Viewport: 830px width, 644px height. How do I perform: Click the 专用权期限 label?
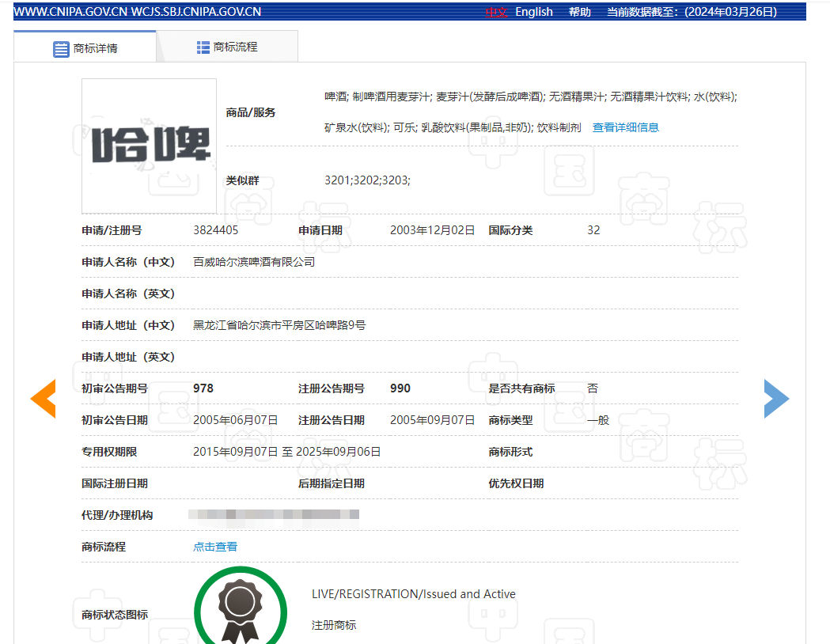(109, 452)
